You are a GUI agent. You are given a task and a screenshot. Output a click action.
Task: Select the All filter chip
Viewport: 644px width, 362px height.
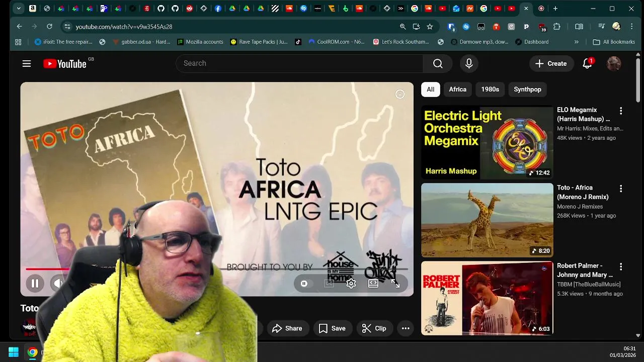tap(431, 89)
